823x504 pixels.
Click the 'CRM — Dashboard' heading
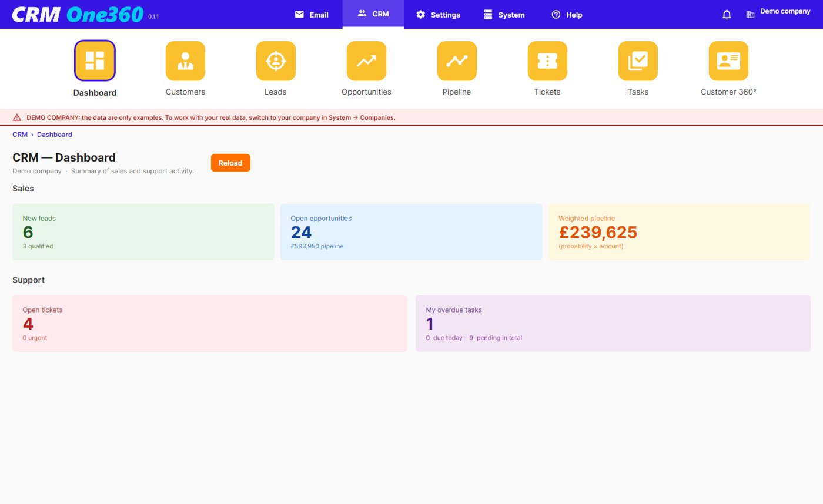pos(64,157)
